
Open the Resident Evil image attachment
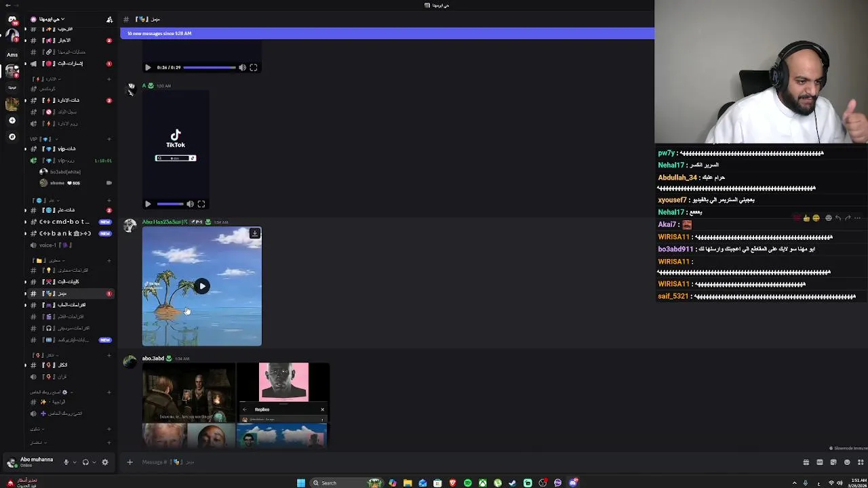click(x=189, y=393)
